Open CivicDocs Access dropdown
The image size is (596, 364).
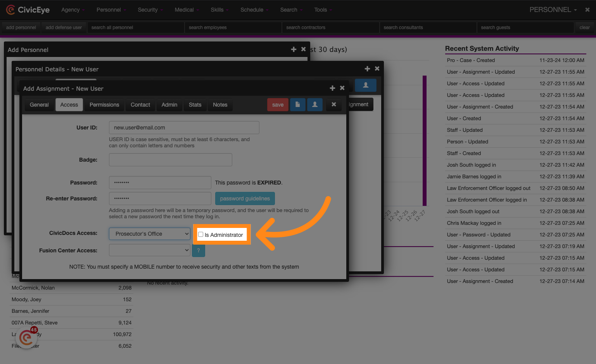coord(150,234)
